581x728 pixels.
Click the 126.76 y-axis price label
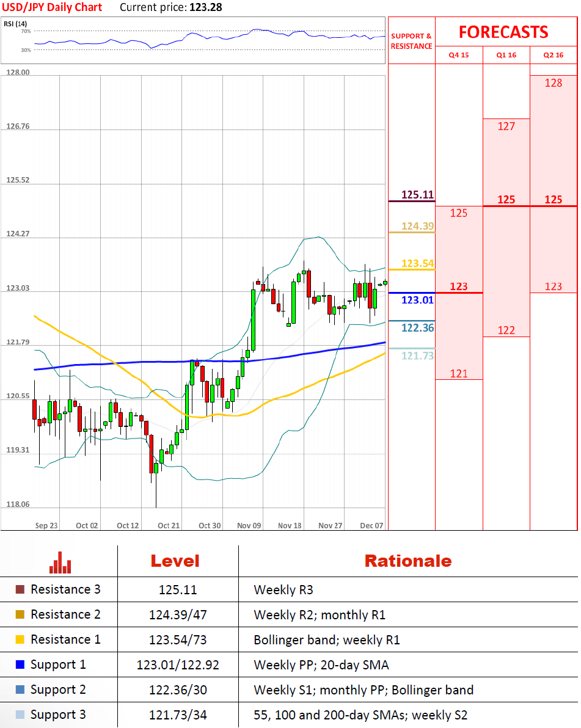click(18, 126)
